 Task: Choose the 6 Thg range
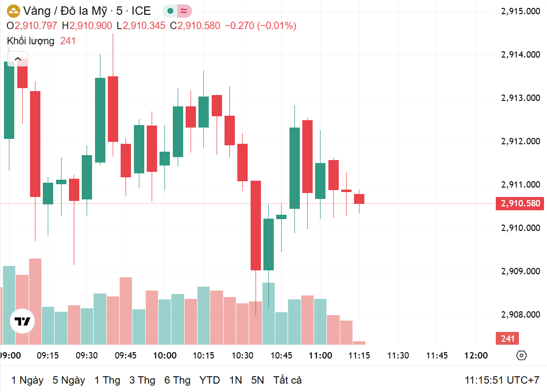coord(177,380)
